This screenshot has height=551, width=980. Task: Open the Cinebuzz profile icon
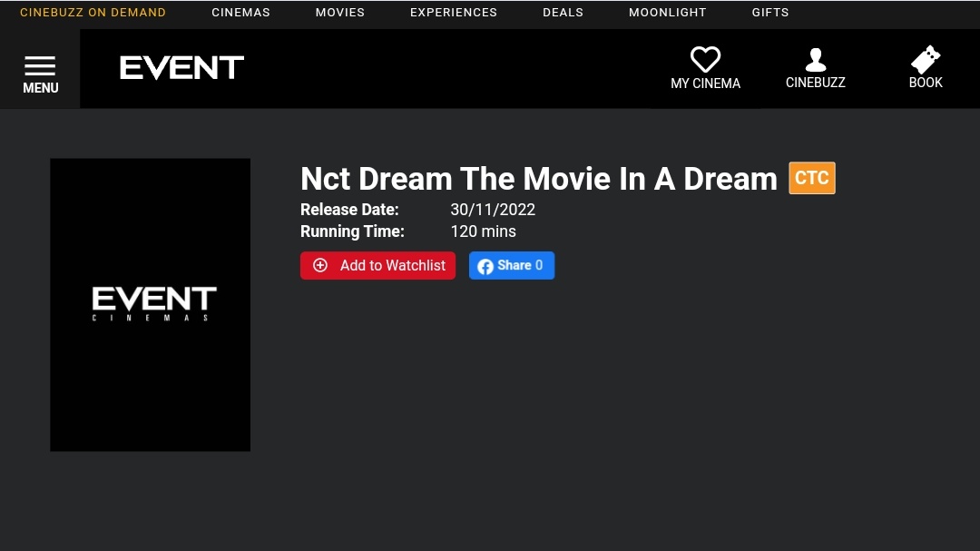coord(815,60)
